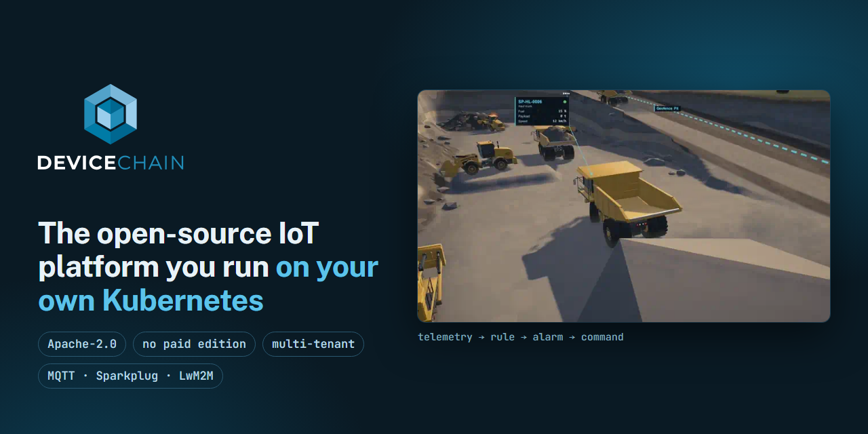Click the DEVICECHAIN wordmark
868x434 pixels.
click(x=111, y=163)
